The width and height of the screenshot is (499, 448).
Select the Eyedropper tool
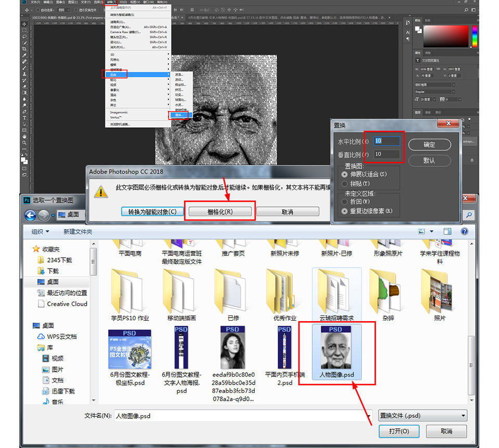[24, 56]
